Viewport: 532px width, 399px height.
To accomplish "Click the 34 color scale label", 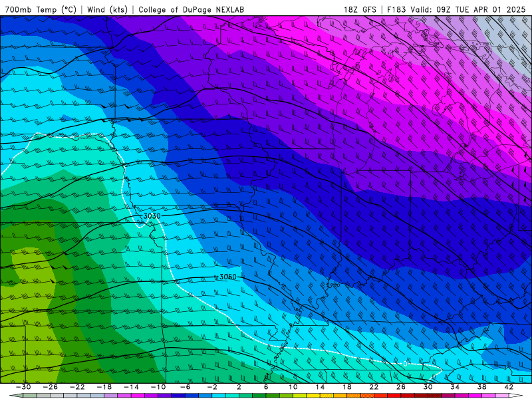I will pyautogui.click(x=455, y=387).
